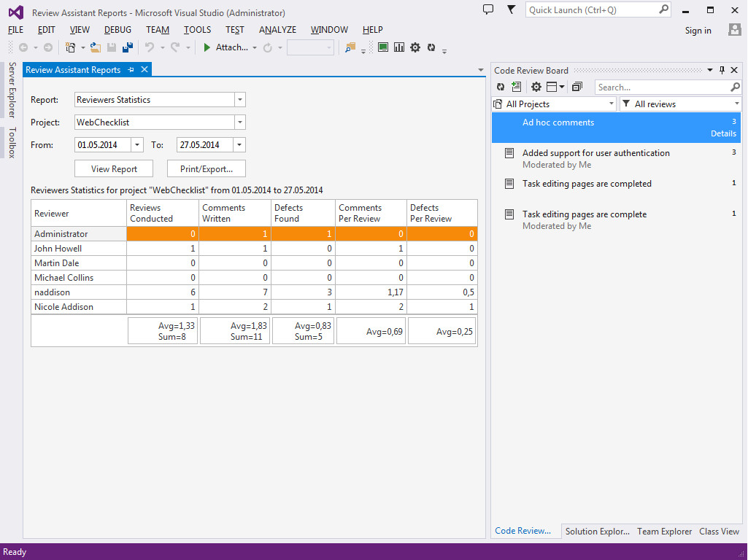Click the Quick Launch magnifier icon
Viewport: 748px width, 560px height.
(x=663, y=9)
